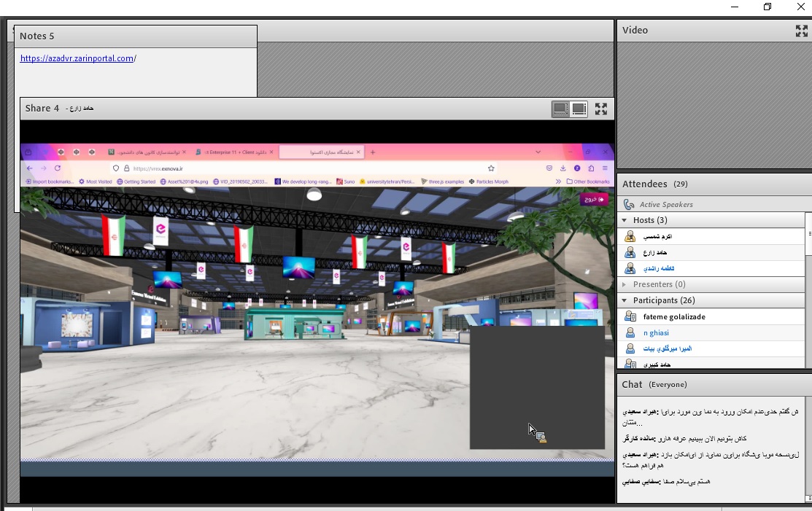Click the Active Speakers phone icon
This screenshot has width=812, height=511.
coord(629,205)
